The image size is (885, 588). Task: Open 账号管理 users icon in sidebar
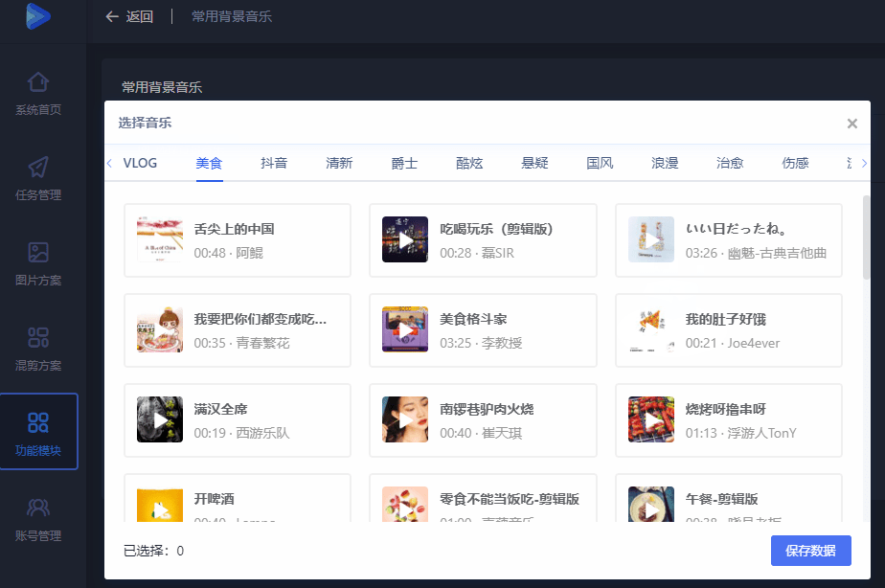coord(37,508)
